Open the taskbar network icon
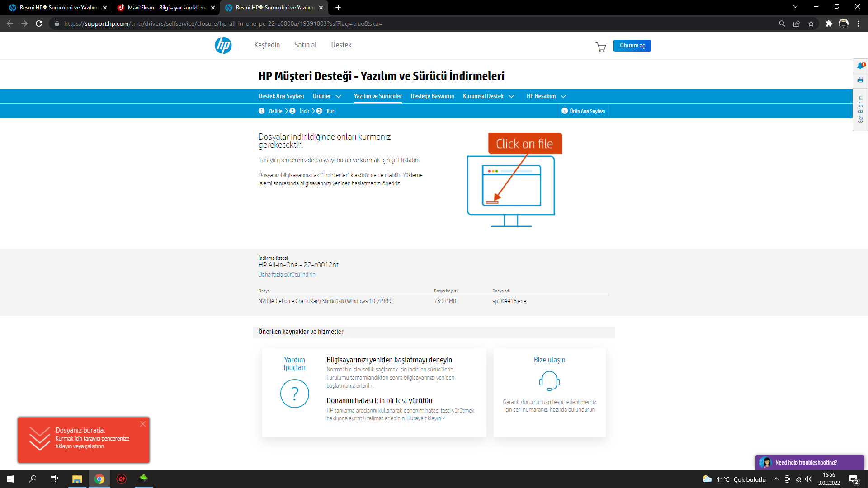 (x=798, y=479)
